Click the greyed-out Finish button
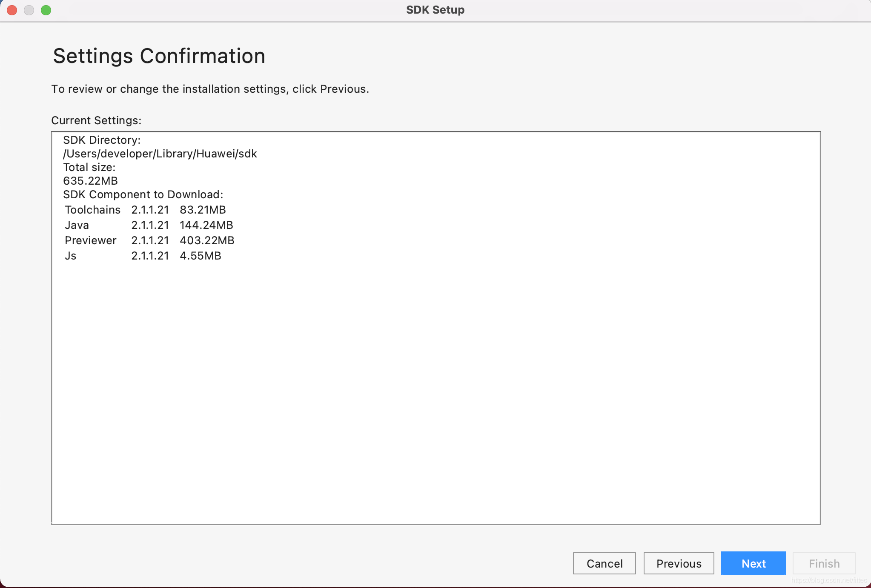 point(824,563)
